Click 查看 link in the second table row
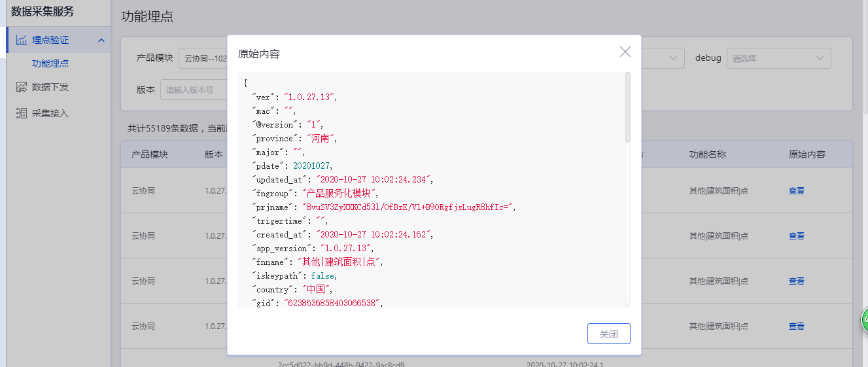This screenshot has height=367, width=868. [796, 236]
